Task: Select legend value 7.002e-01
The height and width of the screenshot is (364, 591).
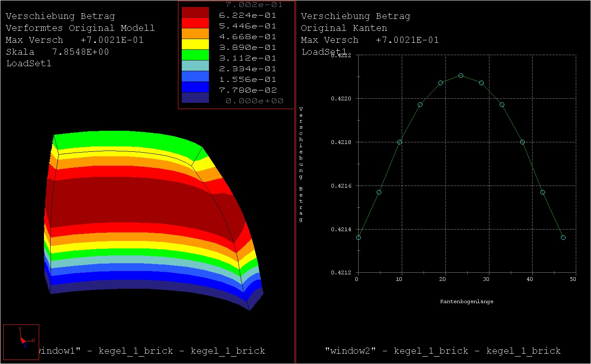Action: (x=254, y=5)
